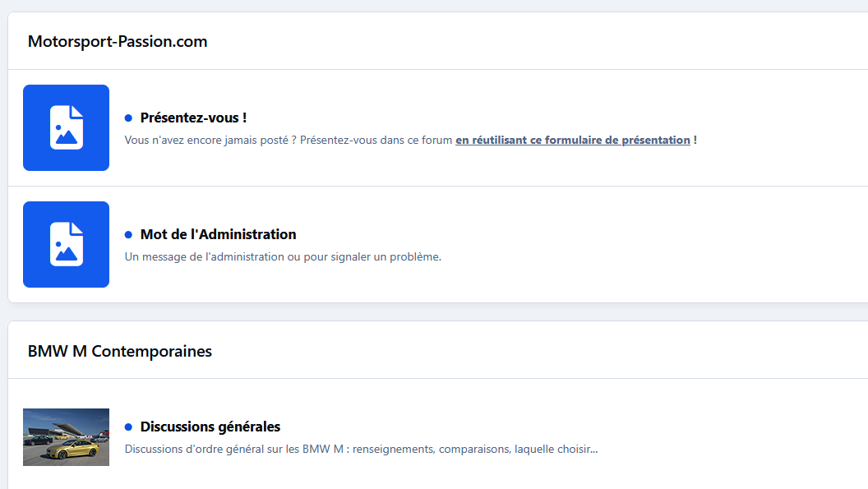Click the exclamation mark after the presentation link

(695, 140)
